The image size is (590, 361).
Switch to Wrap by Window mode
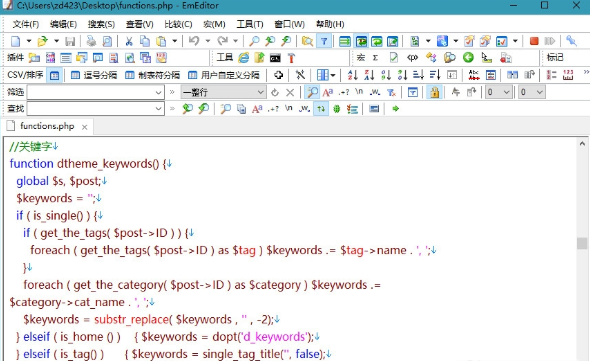point(377,41)
